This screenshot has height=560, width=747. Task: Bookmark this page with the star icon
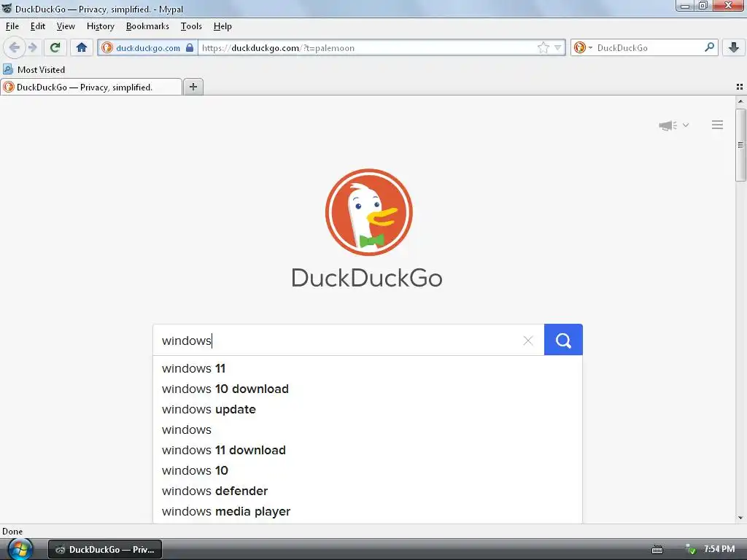[543, 47]
